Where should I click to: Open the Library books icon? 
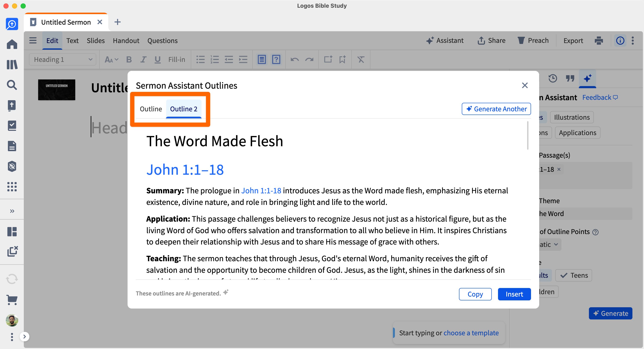coord(12,64)
